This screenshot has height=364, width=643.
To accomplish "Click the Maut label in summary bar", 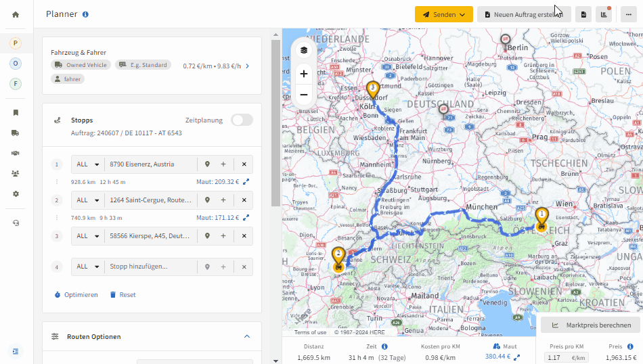I will click(510, 346).
